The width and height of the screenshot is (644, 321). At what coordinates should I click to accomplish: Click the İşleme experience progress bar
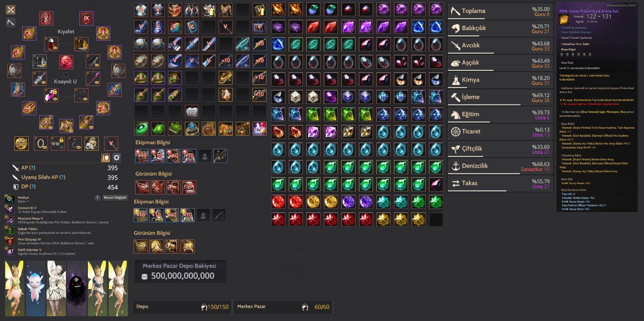coord(484,105)
